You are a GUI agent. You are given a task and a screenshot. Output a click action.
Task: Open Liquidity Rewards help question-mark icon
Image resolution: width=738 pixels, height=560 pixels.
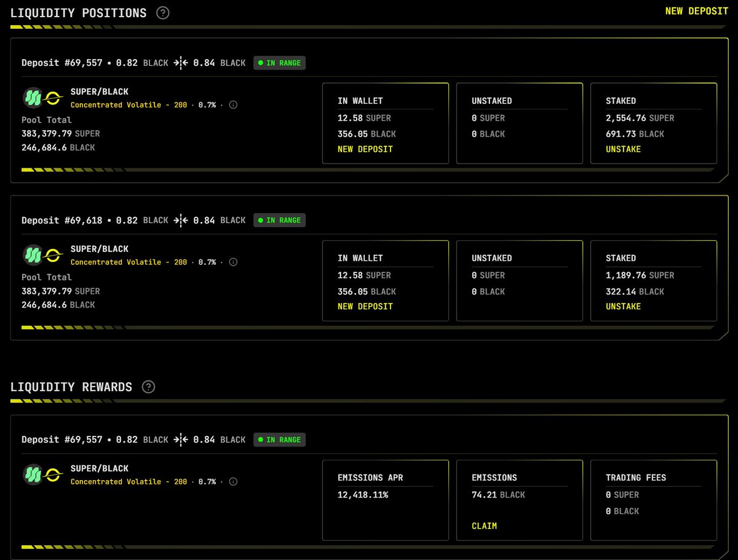(148, 387)
